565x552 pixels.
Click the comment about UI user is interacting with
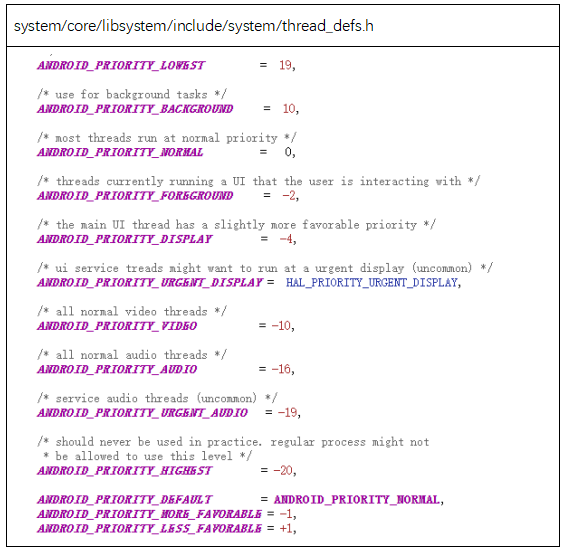coord(259,181)
